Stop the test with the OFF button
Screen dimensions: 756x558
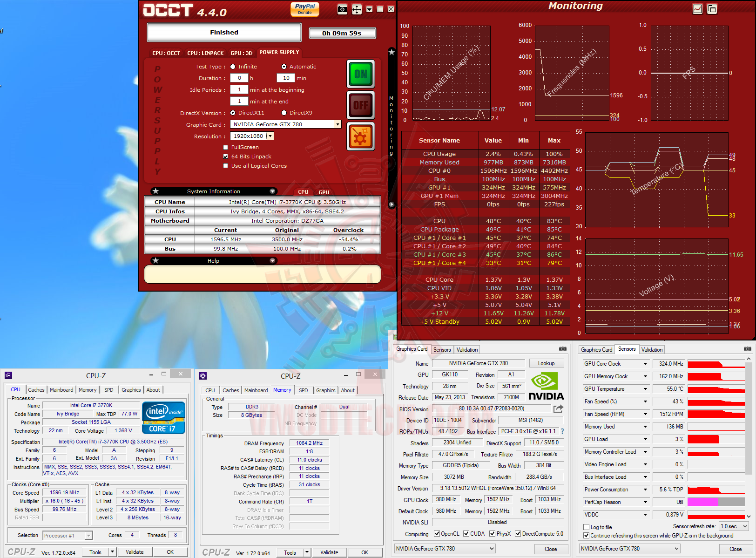[x=361, y=105]
